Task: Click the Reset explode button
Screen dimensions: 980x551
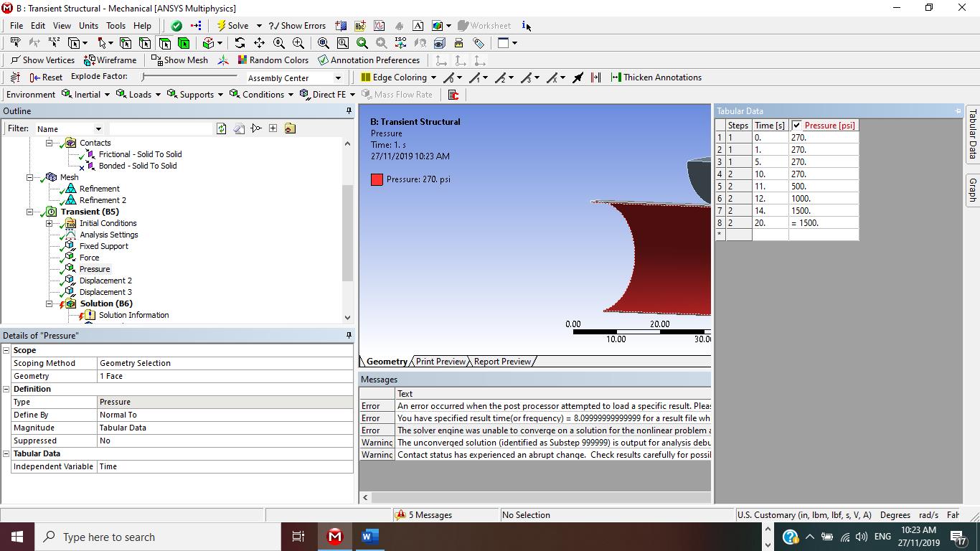Action: [x=46, y=77]
